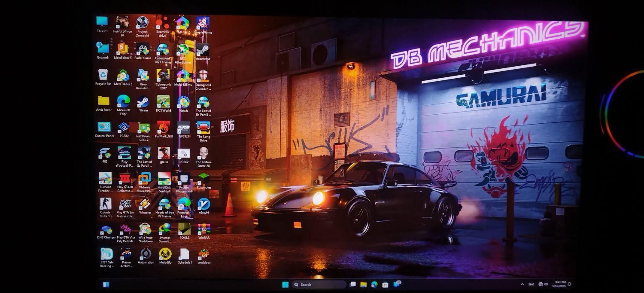644x293 pixels.
Task: Open the VMware Workstation shortcut
Action: coord(145,183)
